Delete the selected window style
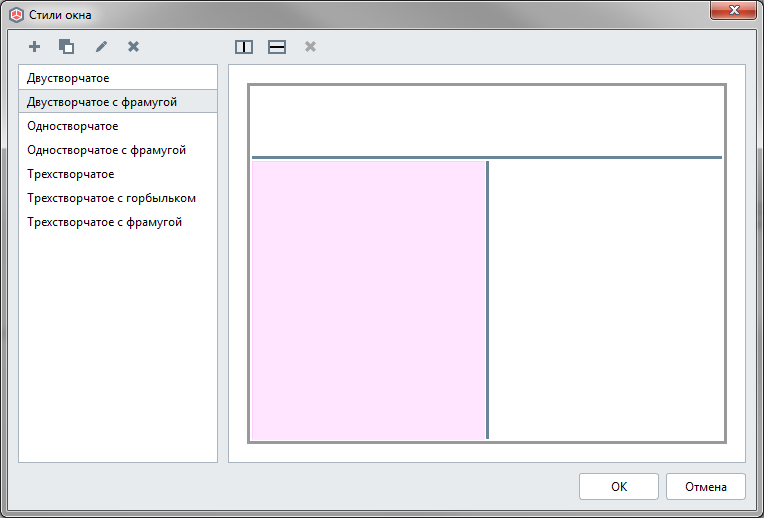The width and height of the screenshot is (764, 518). click(133, 47)
